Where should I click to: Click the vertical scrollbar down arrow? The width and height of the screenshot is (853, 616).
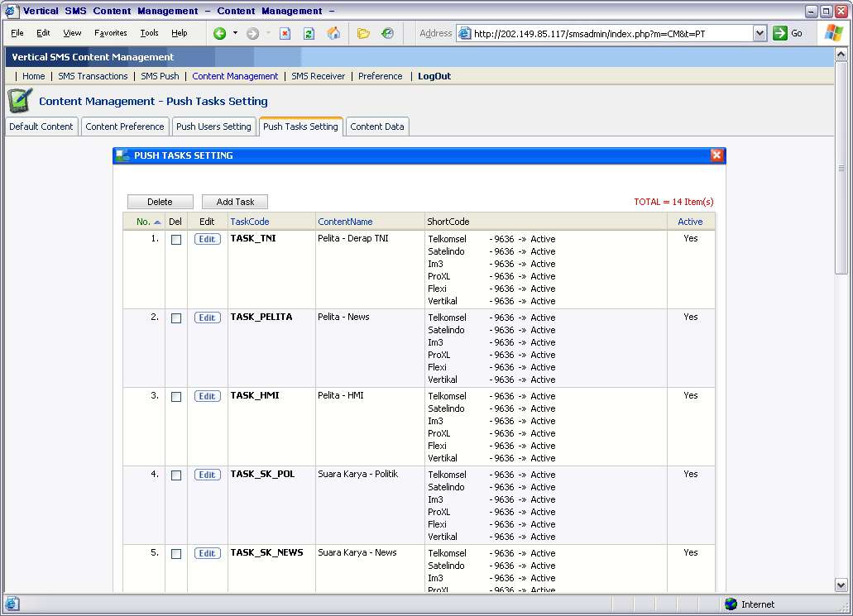click(841, 585)
